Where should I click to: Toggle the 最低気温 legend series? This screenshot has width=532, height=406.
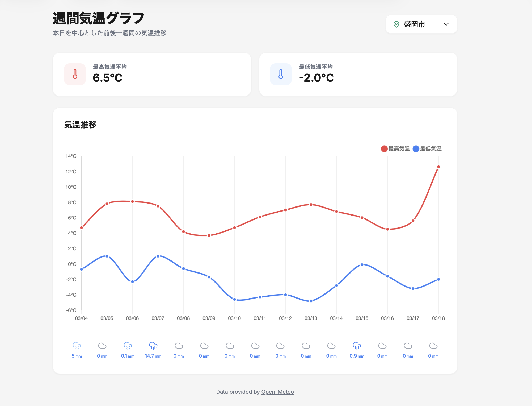pos(430,149)
